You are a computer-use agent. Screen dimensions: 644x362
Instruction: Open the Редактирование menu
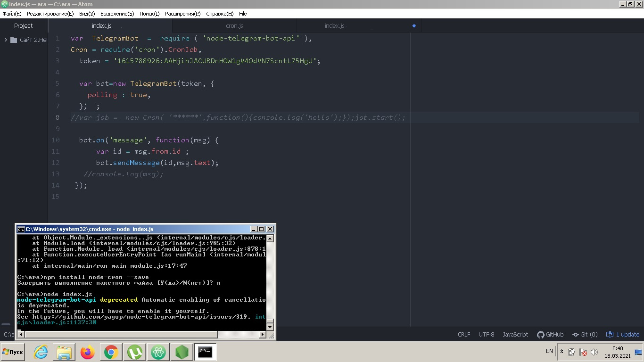tap(50, 14)
